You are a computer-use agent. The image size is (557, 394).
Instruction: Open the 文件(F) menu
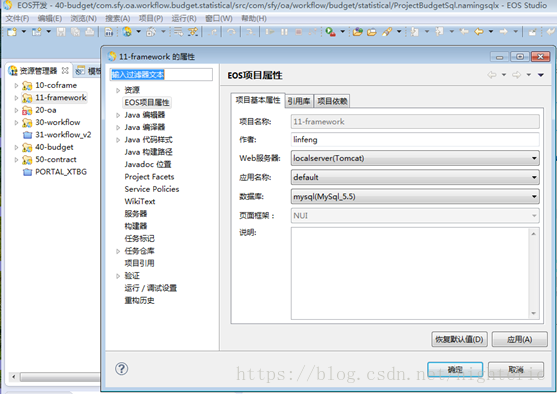[x=17, y=18]
